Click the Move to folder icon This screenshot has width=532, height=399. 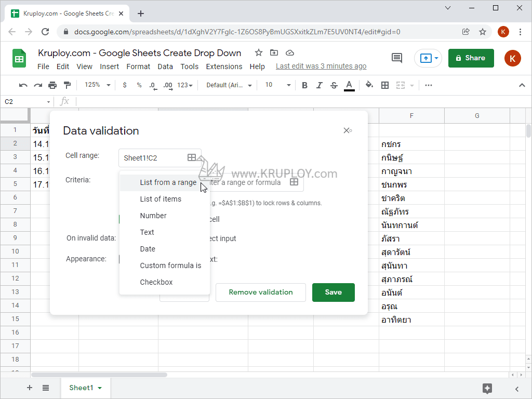pos(274,52)
